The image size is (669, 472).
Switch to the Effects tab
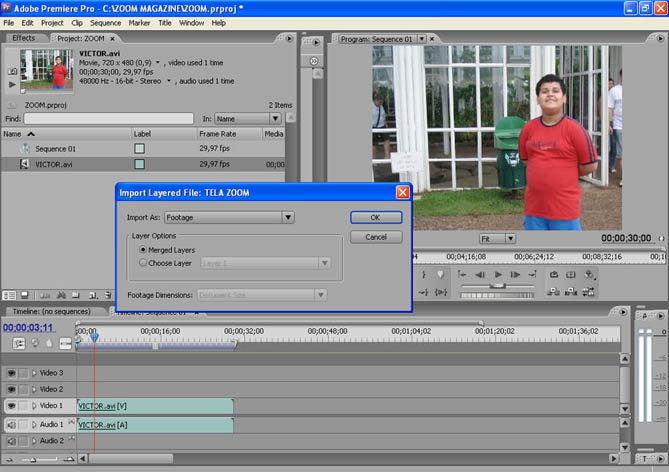coord(23,38)
